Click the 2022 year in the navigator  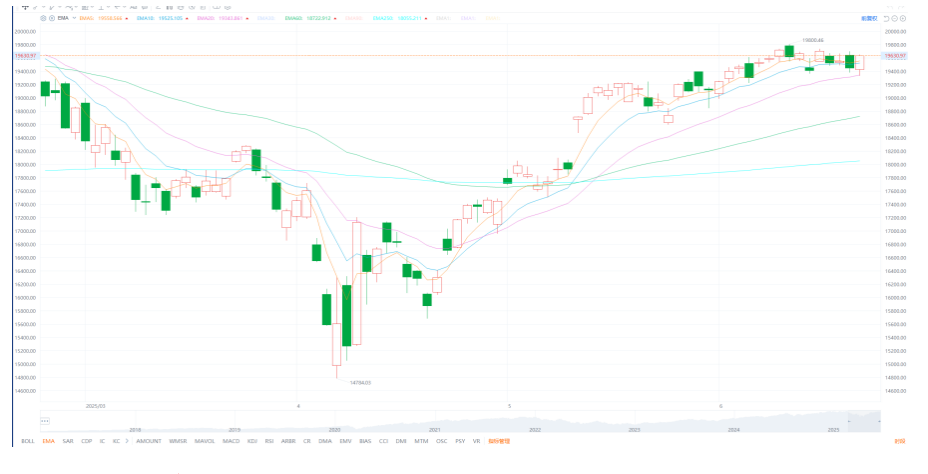click(x=534, y=429)
